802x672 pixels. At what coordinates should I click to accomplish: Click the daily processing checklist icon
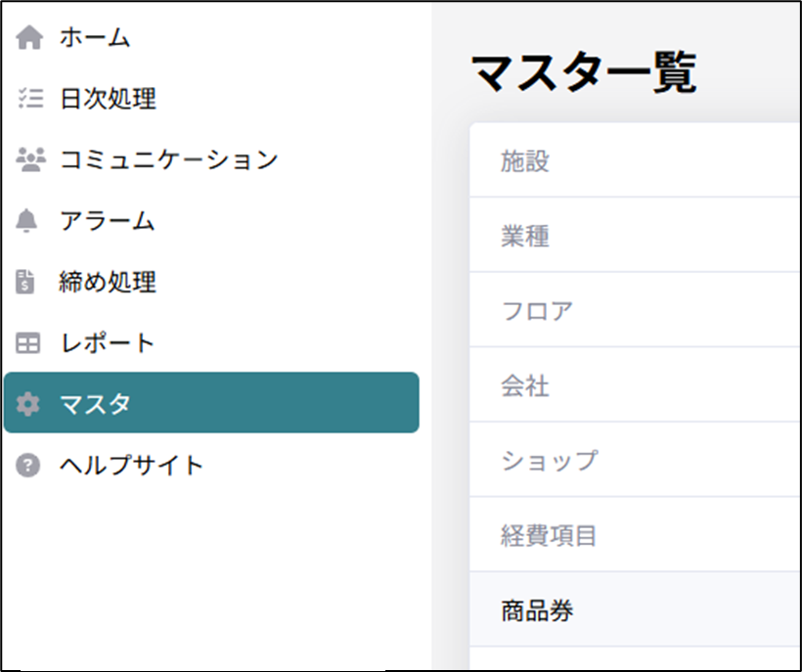pos(29,99)
